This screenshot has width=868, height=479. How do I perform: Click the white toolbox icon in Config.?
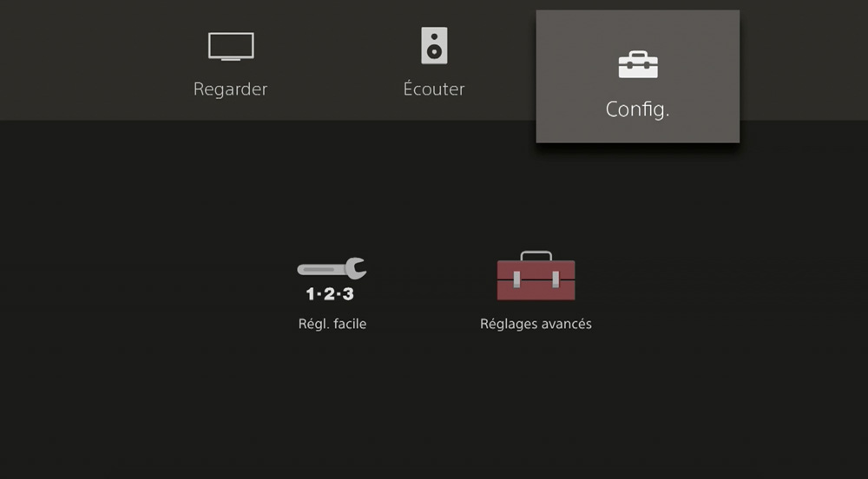[x=638, y=65]
